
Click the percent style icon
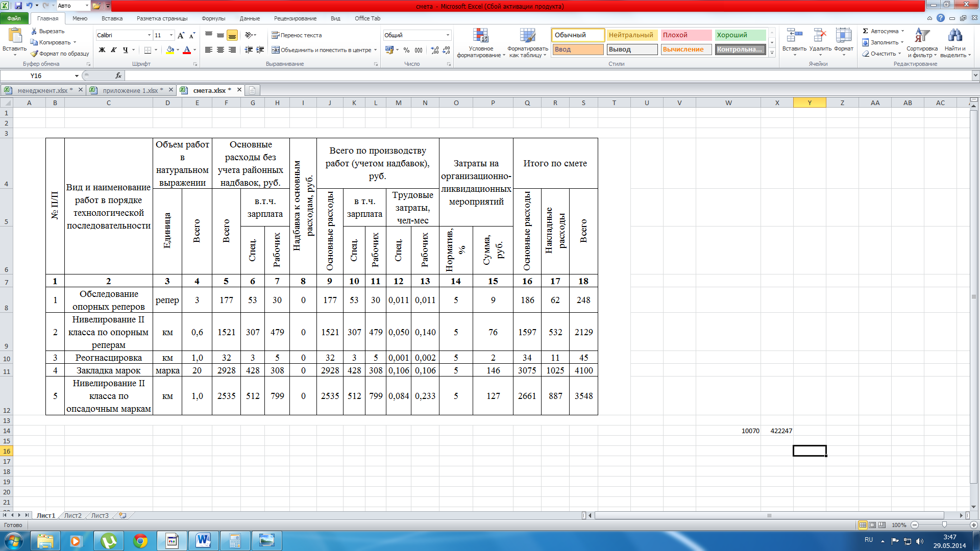click(406, 50)
